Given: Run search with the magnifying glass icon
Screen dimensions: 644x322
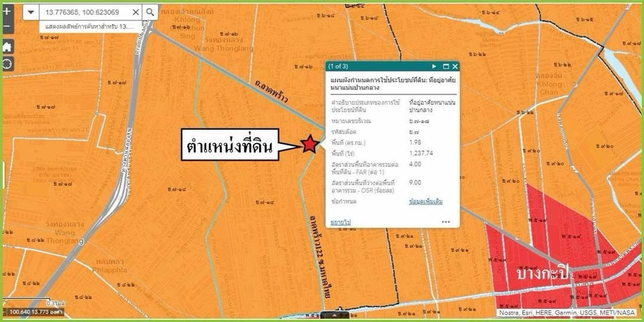Looking at the screenshot, I should [x=151, y=12].
